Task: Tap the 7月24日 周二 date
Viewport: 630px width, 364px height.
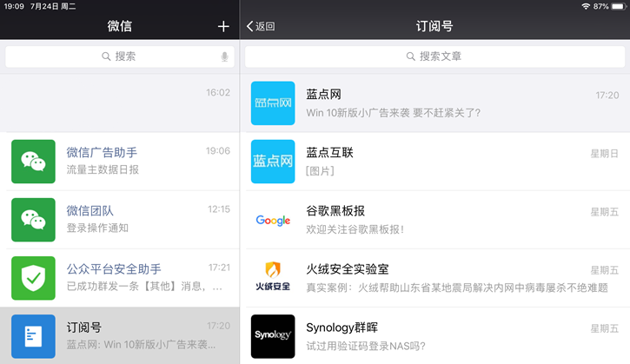Action: [53, 6]
